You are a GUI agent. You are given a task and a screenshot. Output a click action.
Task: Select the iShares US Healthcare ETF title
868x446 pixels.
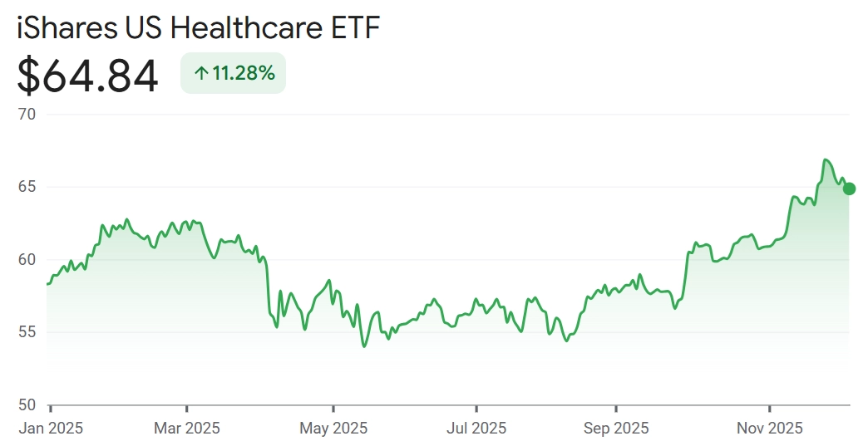198,28
